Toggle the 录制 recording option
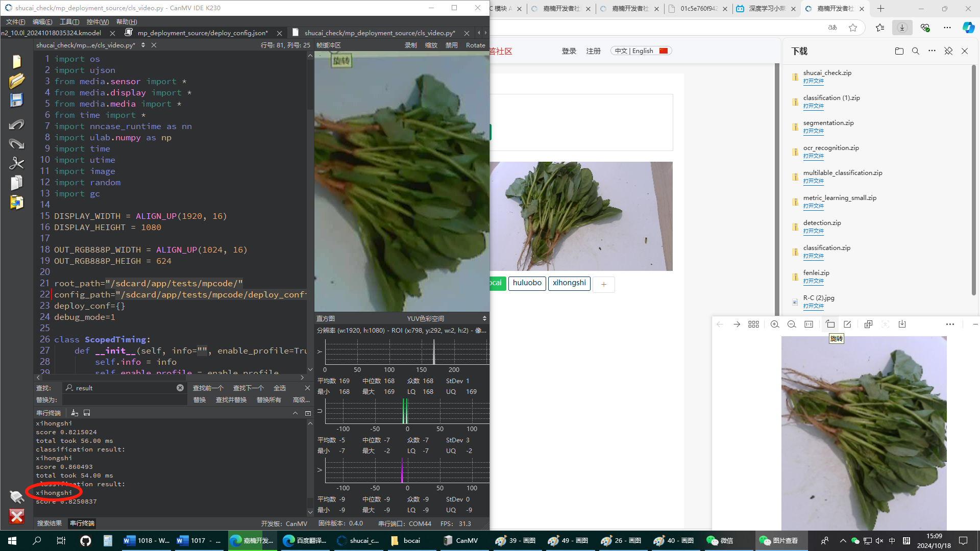 pyautogui.click(x=410, y=45)
